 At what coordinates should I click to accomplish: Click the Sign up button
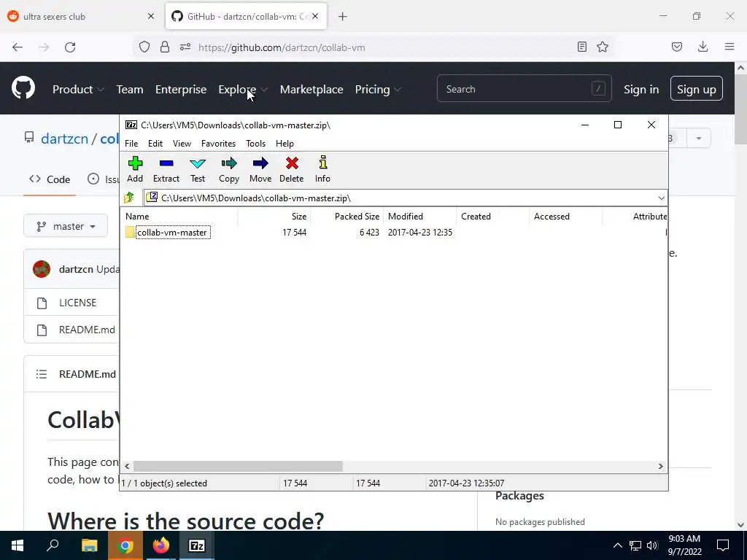[x=696, y=88]
